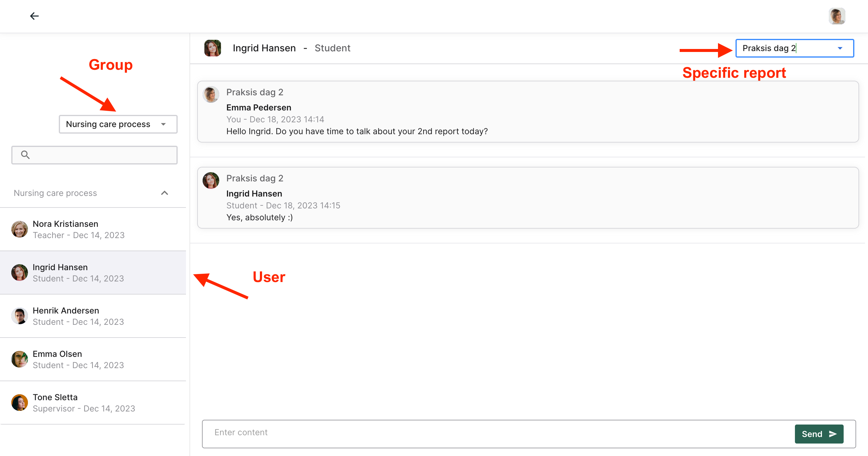Click Henrik Andersen's avatar in user list
Viewport: 868px width, 456px height.
(20, 316)
